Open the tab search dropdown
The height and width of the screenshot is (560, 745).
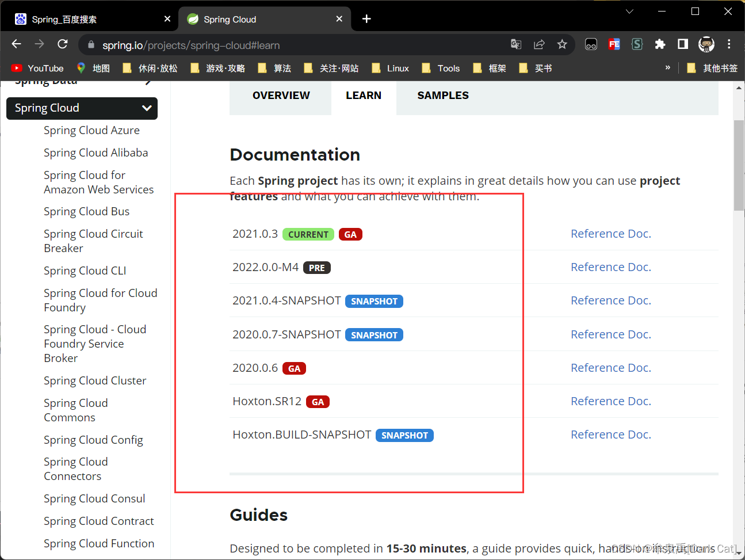(629, 12)
